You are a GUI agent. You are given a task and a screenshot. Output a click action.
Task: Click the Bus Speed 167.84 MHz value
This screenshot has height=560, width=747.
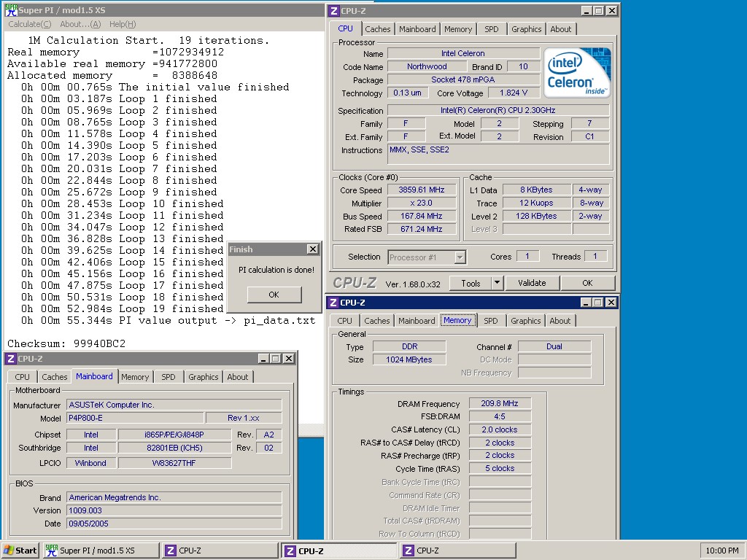[422, 216]
